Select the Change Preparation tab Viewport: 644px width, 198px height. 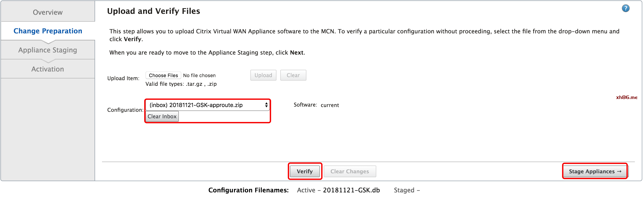coord(48,31)
